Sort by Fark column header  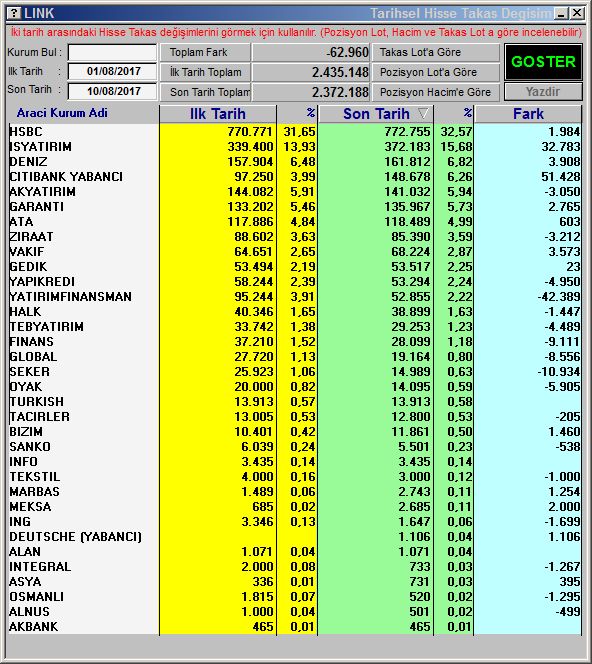point(528,114)
